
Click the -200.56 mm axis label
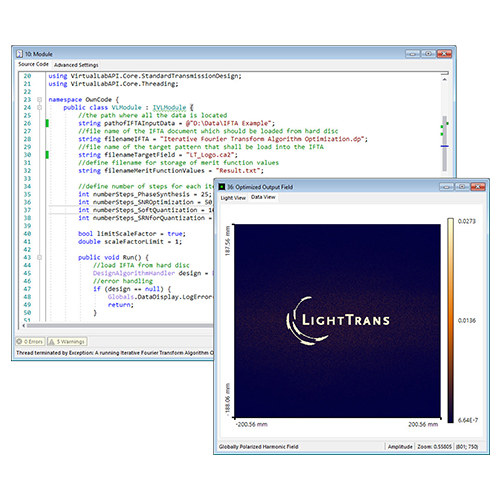coord(251,424)
